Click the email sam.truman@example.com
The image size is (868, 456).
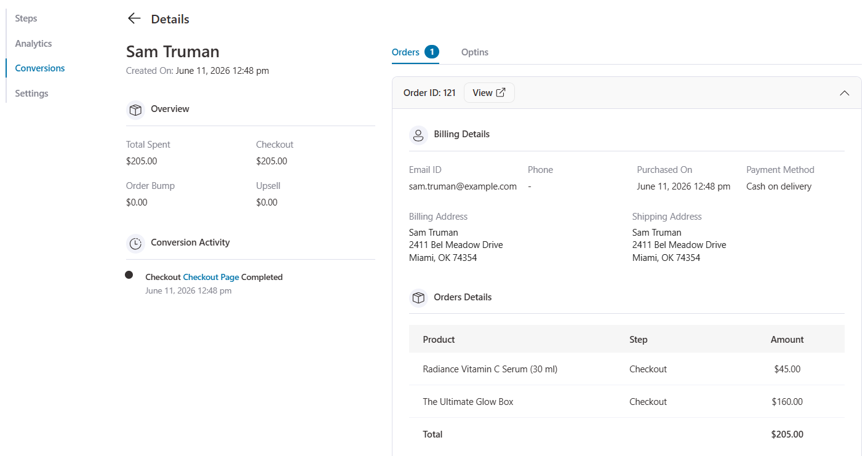click(463, 186)
